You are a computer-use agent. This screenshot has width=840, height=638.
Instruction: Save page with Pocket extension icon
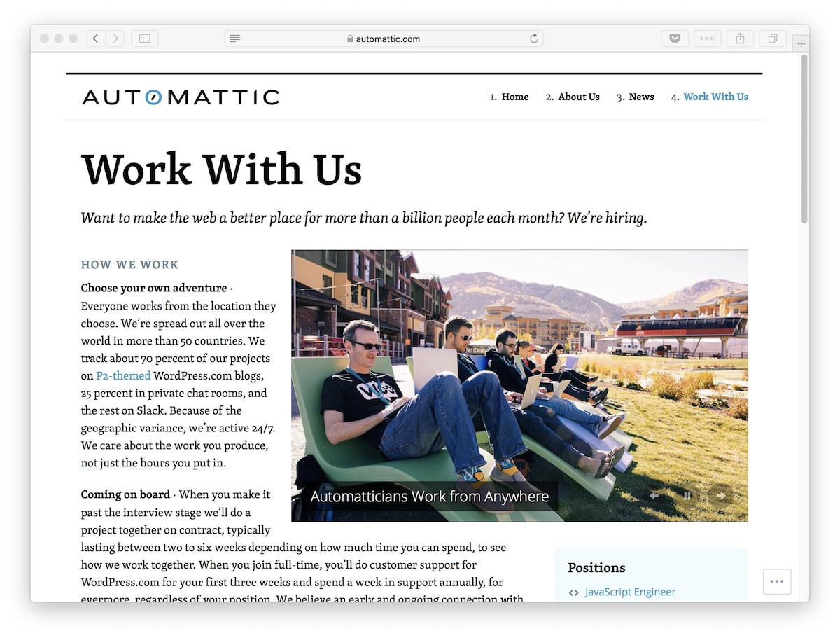(675, 39)
